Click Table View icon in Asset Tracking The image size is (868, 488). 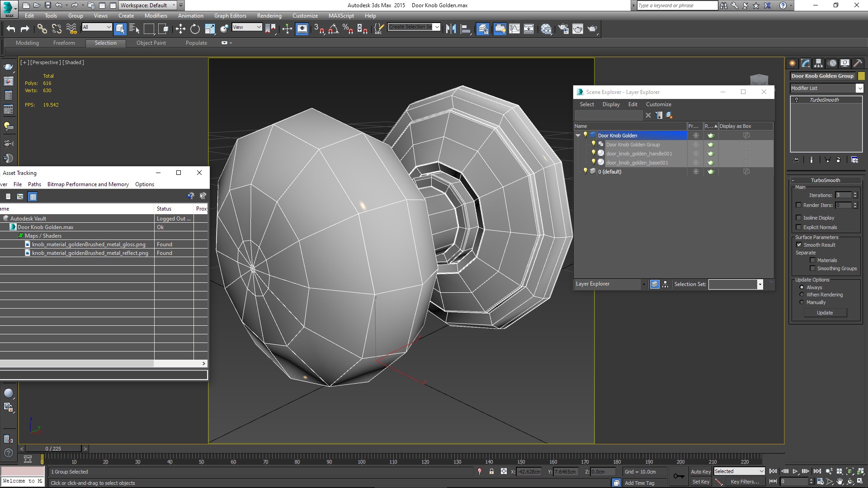click(33, 197)
